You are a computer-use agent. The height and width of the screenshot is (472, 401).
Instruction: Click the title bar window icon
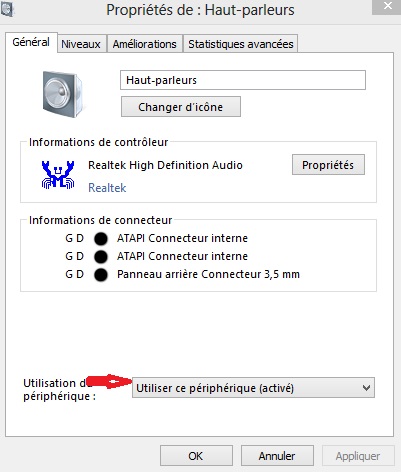pos(7,9)
